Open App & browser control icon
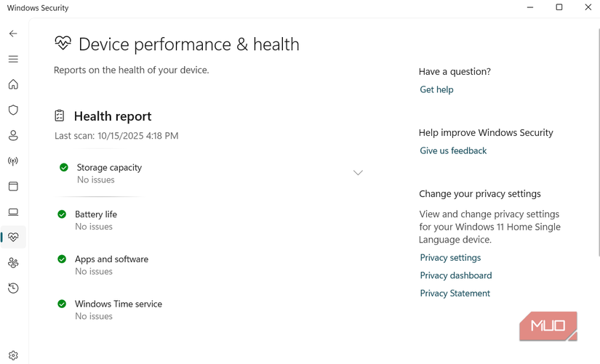The height and width of the screenshot is (364, 600). pyautogui.click(x=13, y=187)
